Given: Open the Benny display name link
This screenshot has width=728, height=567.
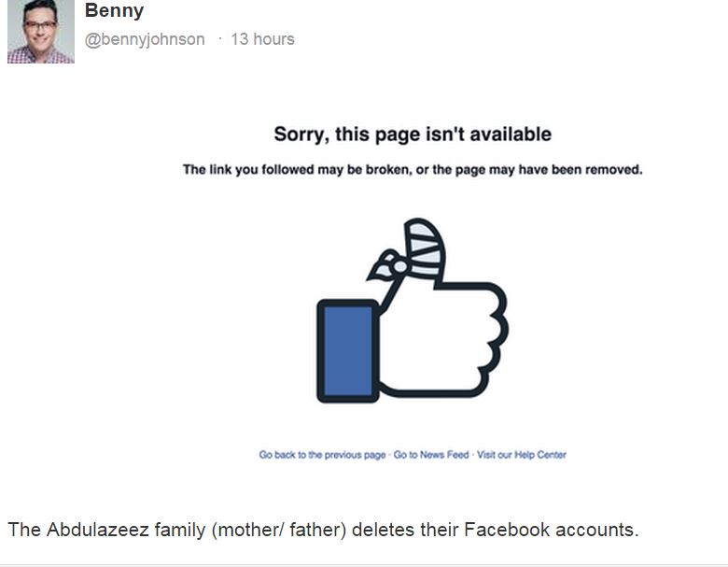Looking at the screenshot, I should (114, 11).
